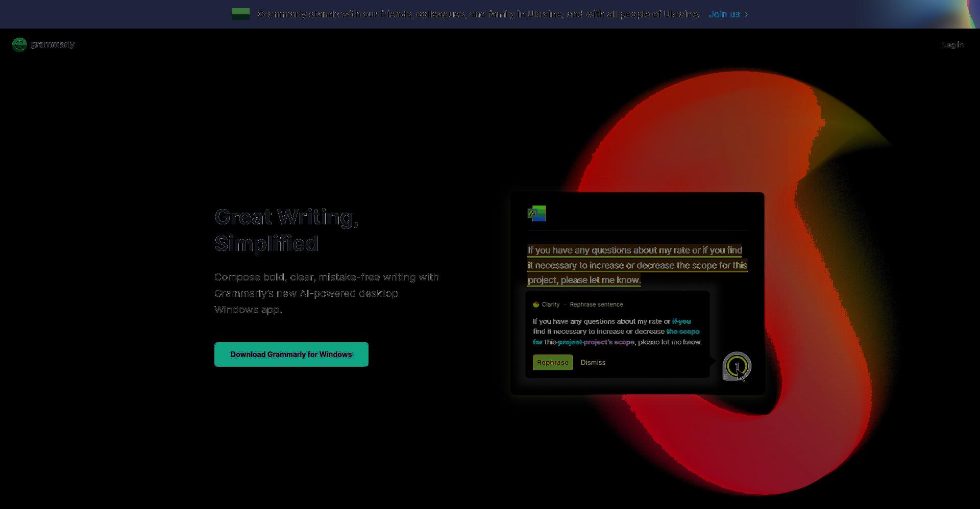980x509 pixels.
Task: Click the Rephrase button
Action: pos(553,362)
